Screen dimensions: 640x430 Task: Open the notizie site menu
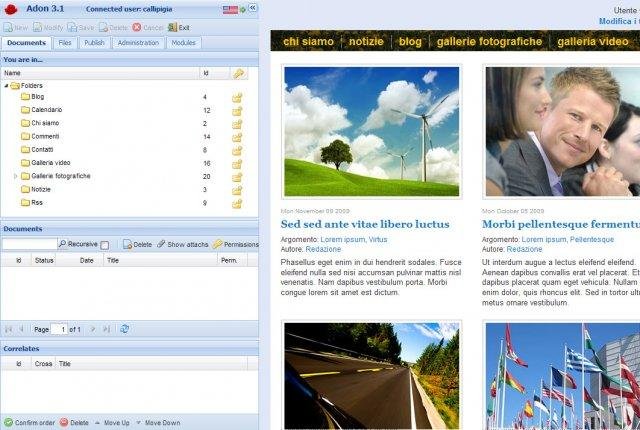click(366, 41)
